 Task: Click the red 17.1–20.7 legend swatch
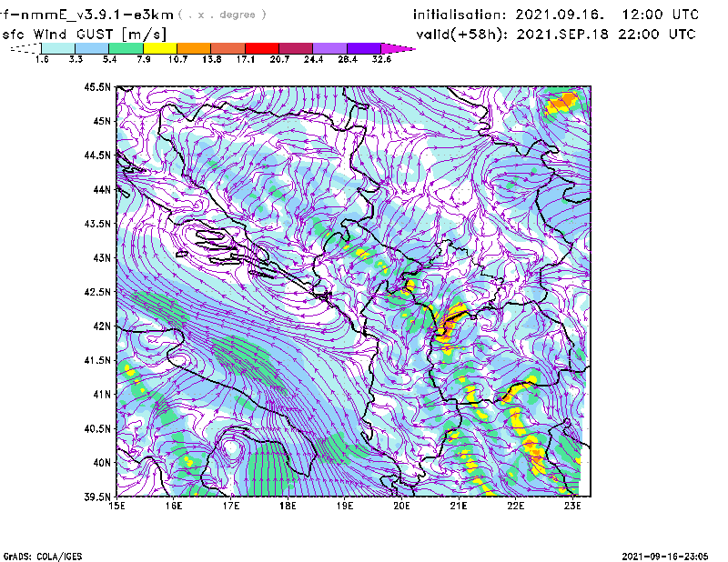point(262,48)
